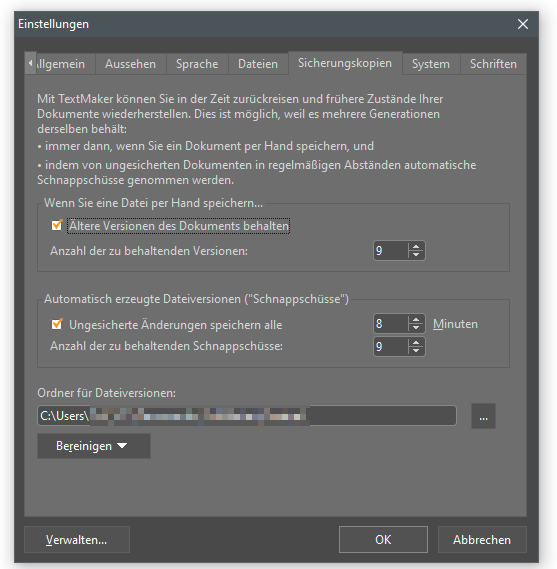Select the Dateien tab
557x569 pixels.
pyautogui.click(x=258, y=64)
